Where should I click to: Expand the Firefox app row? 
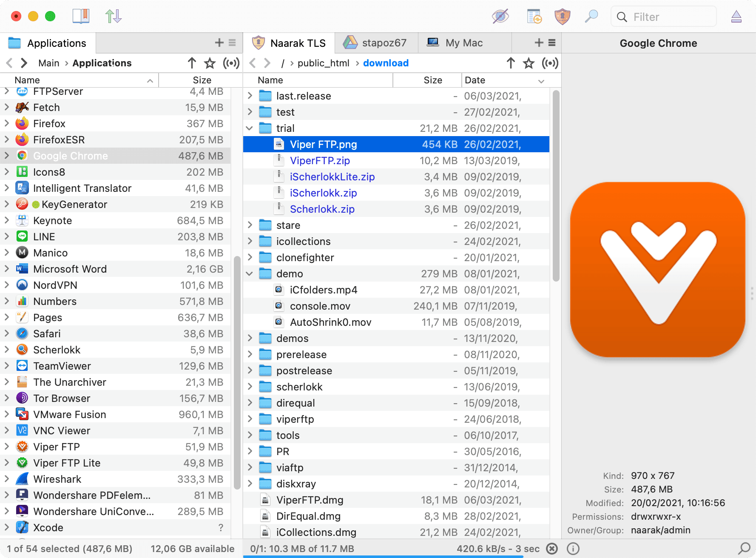pos(7,123)
